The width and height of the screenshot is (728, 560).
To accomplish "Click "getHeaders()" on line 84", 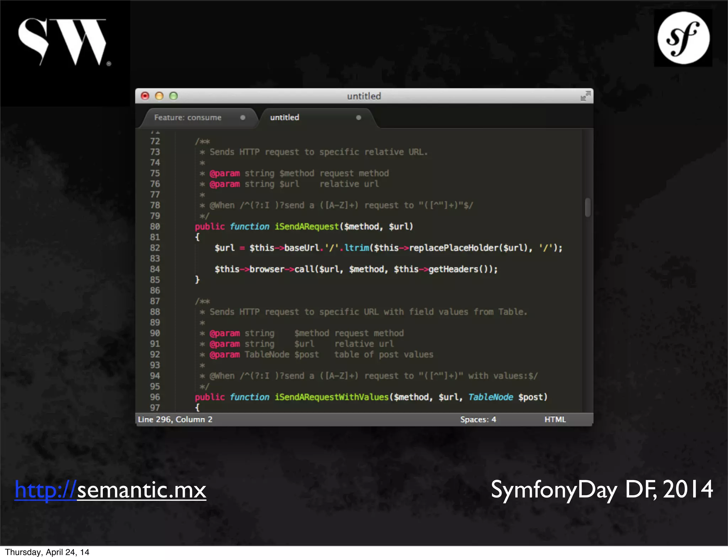I will [x=457, y=269].
